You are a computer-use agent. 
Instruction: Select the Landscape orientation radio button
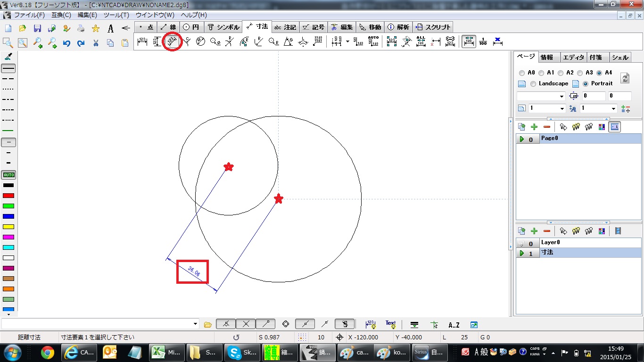pyautogui.click(x=533, y=84)
